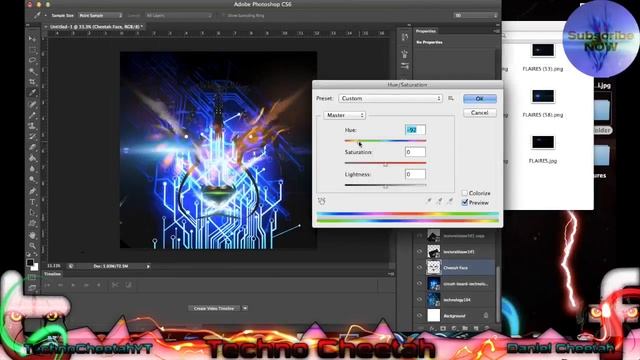This screenshot has height=360, width=640.
Task: Click the Create Video Timeline button
Action: coord(214,308)
